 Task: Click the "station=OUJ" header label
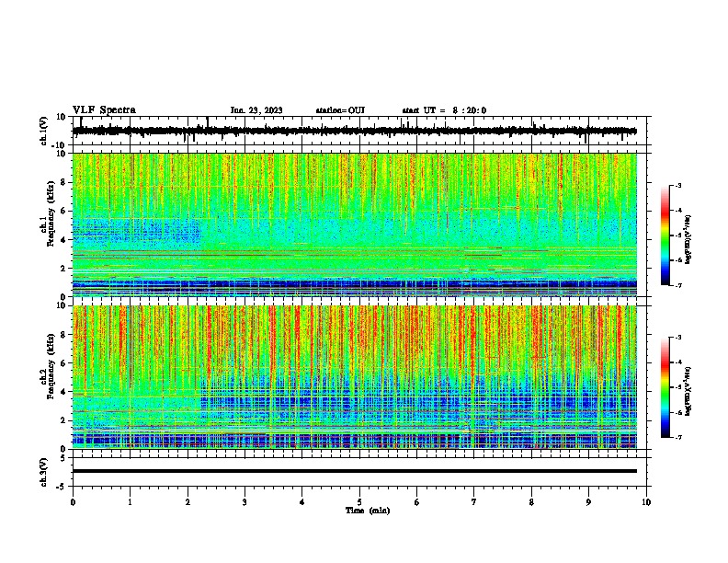point(340,110)
